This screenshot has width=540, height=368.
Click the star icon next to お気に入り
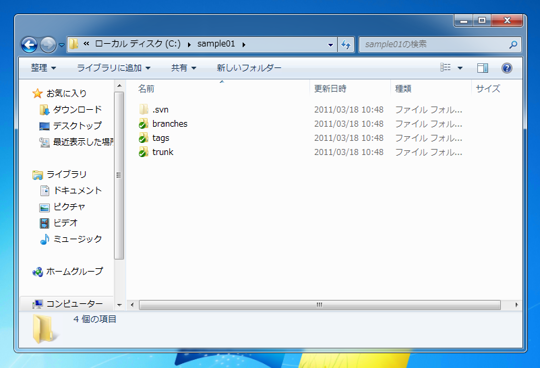tap(37, 93)
